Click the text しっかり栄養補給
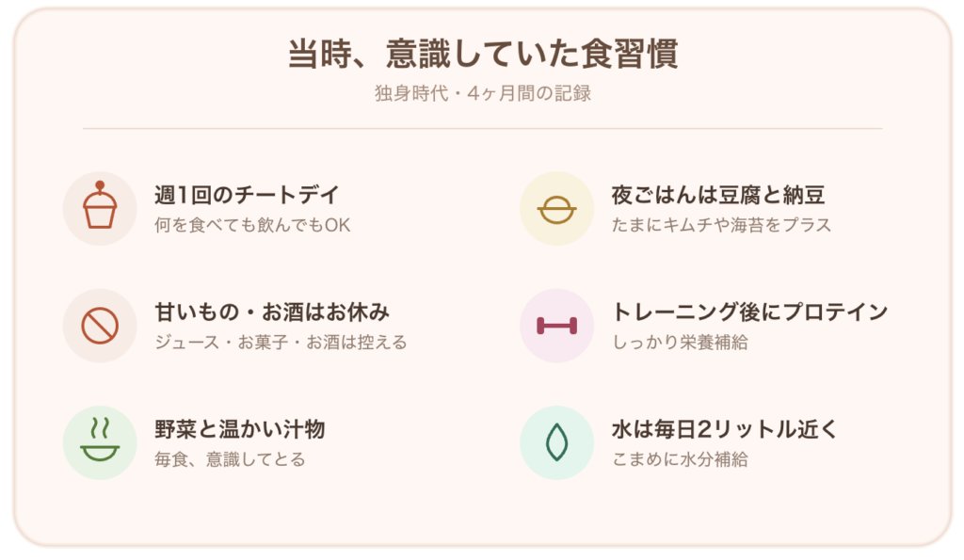Image resolution: width=964 pixels, height=560 pixels. pyautogui.click(x=680, y=343)
